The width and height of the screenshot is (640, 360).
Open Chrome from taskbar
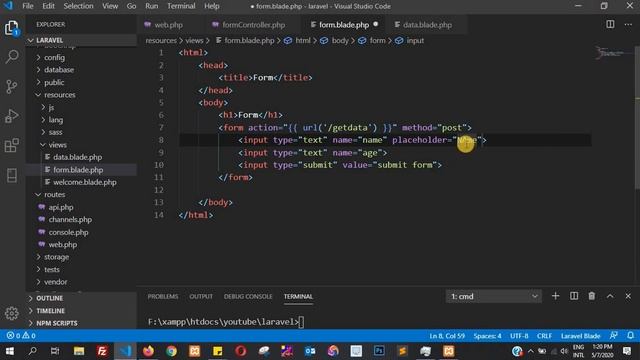[171, 351]
